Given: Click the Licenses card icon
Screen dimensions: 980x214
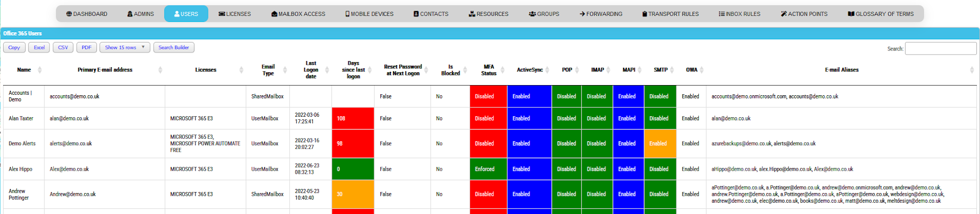Looking at the screenshot, I should click(x=222, y=14).
